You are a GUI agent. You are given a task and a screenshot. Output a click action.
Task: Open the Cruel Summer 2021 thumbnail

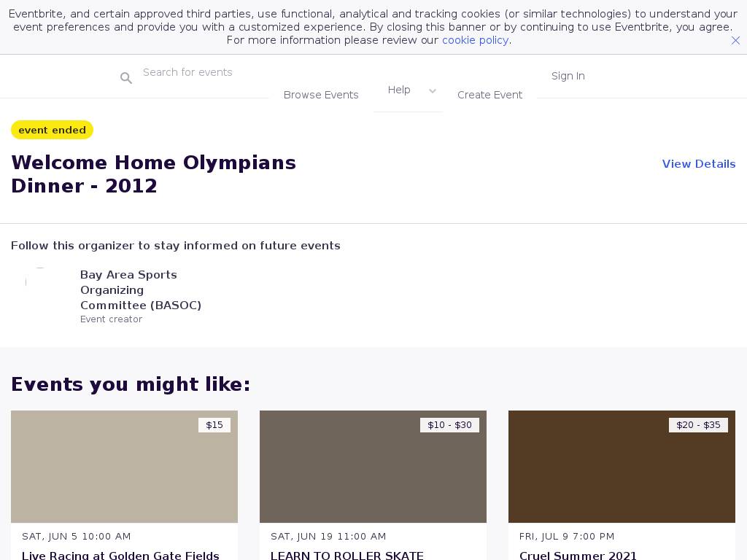622,467
